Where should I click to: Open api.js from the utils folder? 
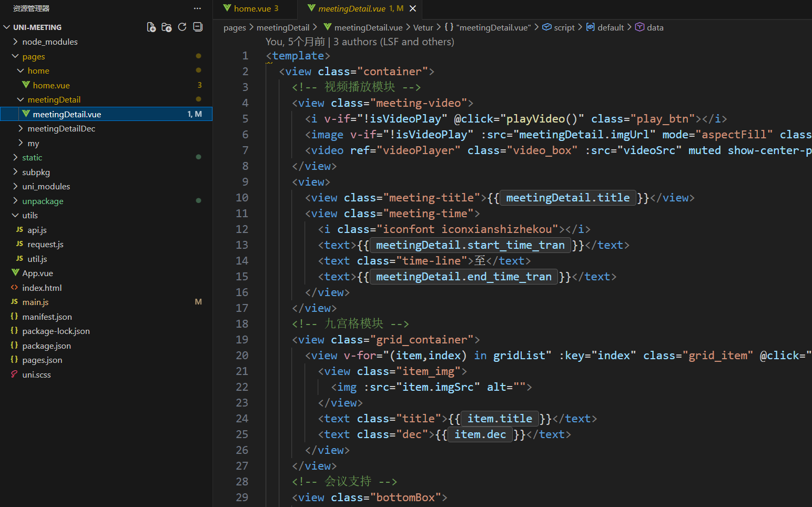(37, 230)
